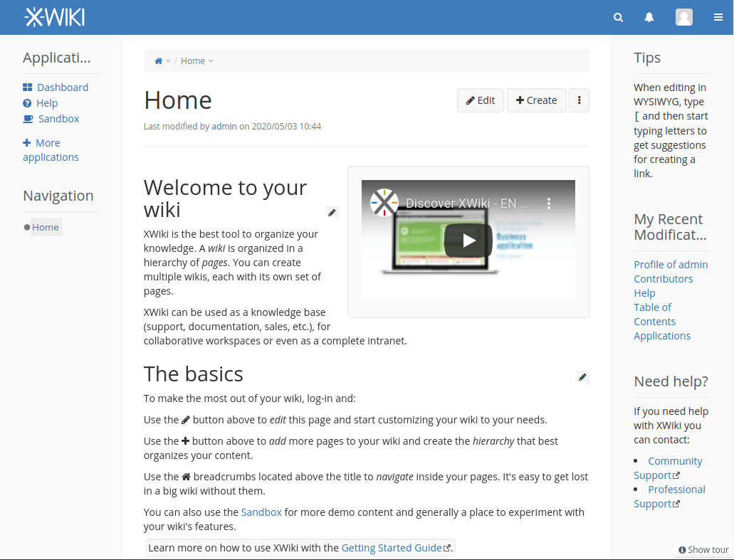Viewport: 734px width, 560px height.
Task: Click Home text in breadcrumb
Action: point(193,60)
